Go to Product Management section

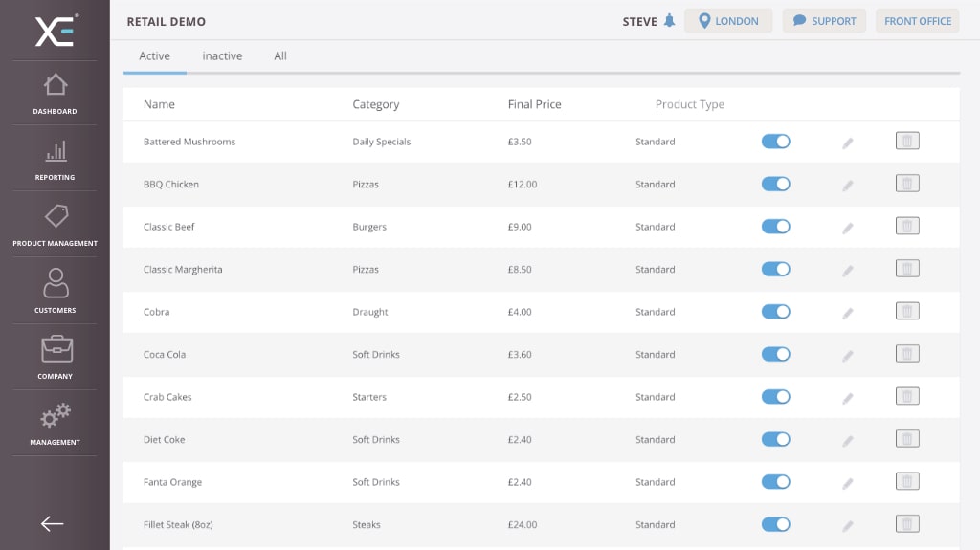point(55,225)
